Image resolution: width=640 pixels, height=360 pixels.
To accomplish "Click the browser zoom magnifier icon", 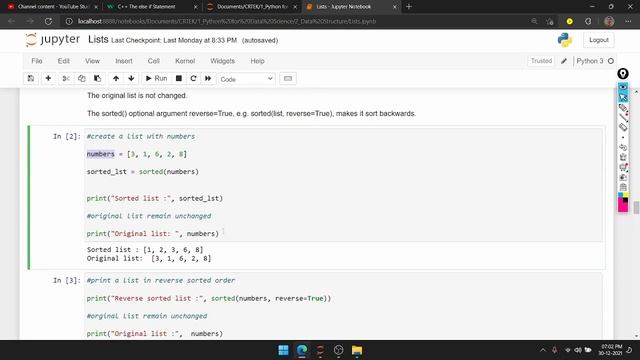I will [534, 21].
